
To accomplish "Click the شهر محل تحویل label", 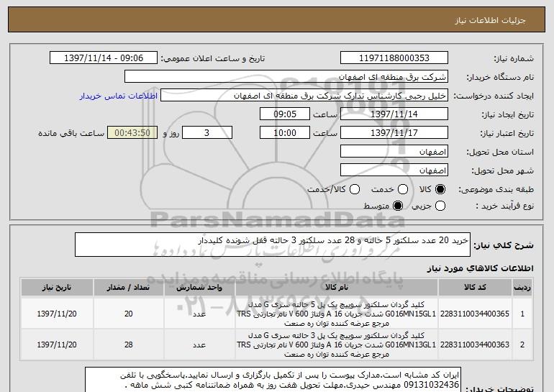I will pyautogui.click(x=503, y=170).
